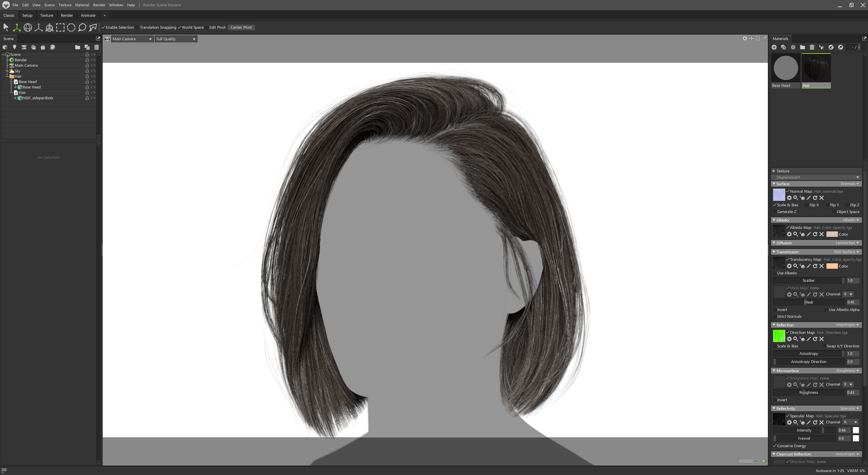Click the Edit Pivot option

tap(217, 27)
